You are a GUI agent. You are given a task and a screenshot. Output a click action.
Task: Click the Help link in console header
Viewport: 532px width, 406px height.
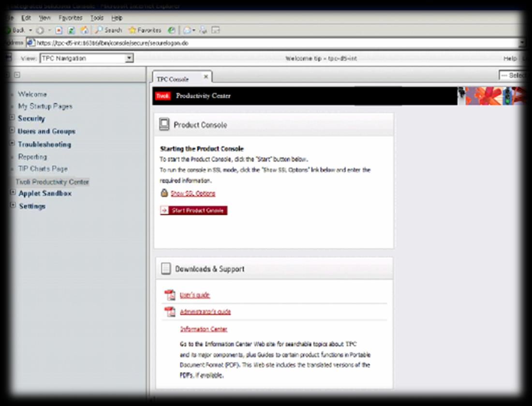click(x=510, y=59)
